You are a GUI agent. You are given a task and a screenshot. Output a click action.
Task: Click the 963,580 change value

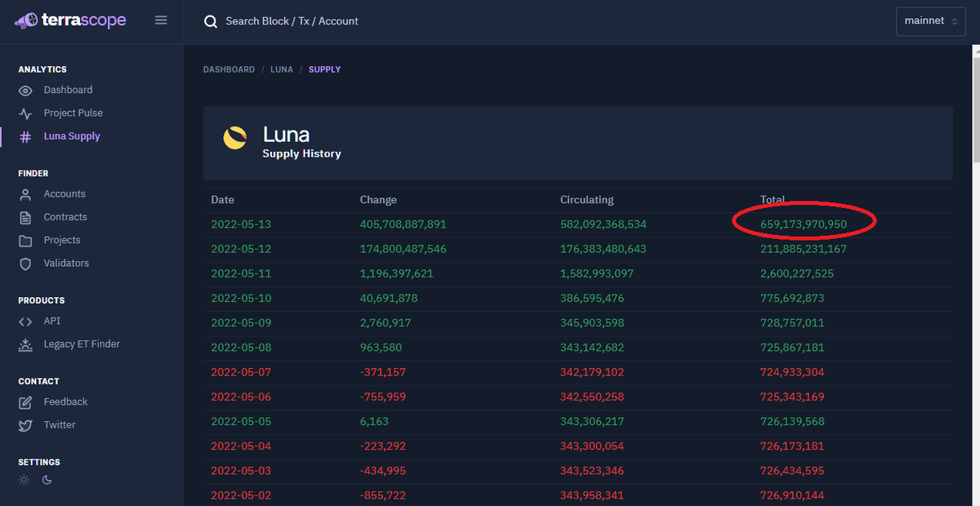tap(381, 348)
